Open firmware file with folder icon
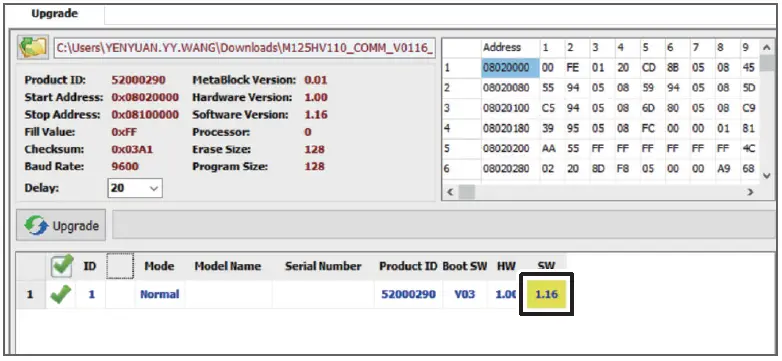782x361 pixels. click(33, 47)
